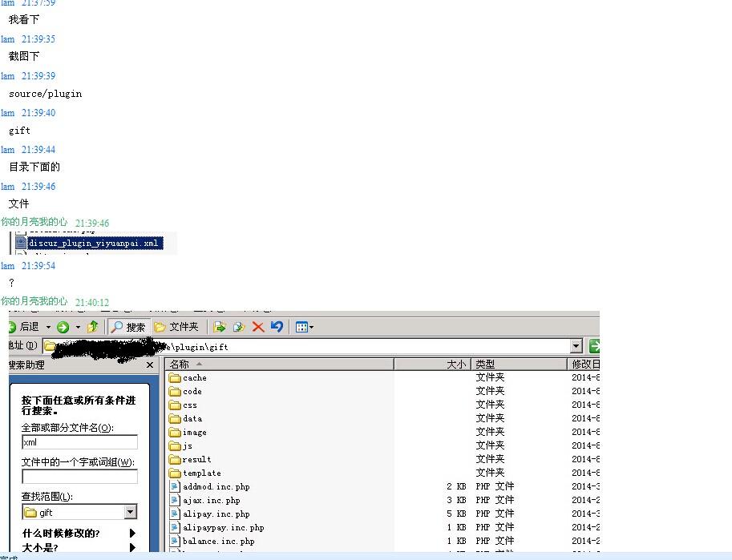Open the 查找范围 gift location dropdown
The image size is (732, 560).
[130, 512]
